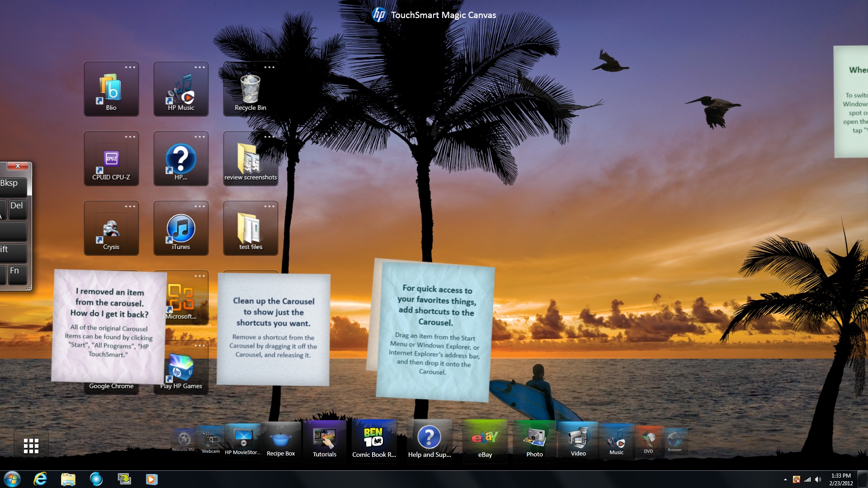Select Tutorials in the carousel

(325, 441)
